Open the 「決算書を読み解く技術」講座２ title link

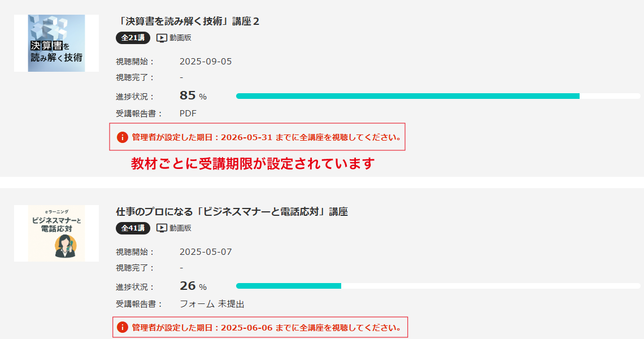188,21
